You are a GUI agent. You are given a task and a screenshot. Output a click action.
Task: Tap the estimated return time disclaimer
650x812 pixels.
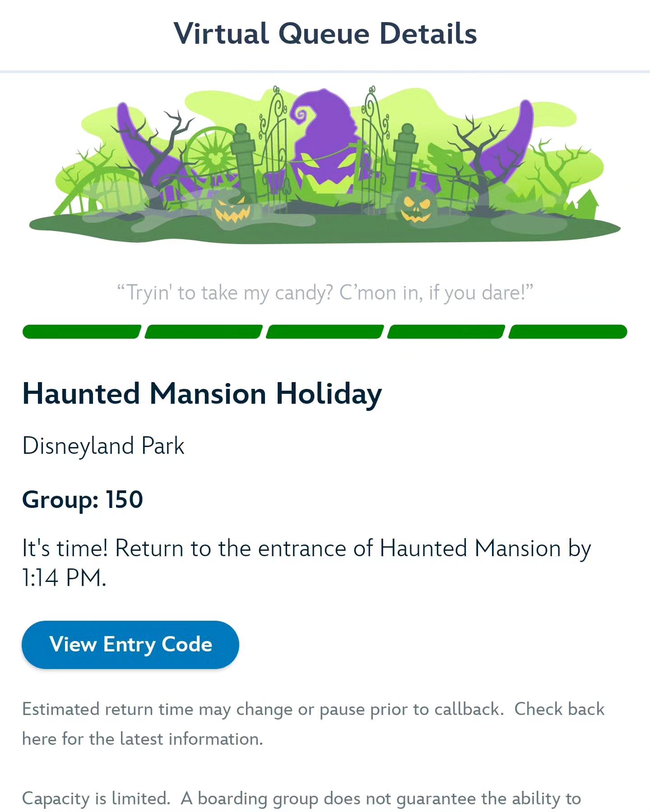coord(313,724)
